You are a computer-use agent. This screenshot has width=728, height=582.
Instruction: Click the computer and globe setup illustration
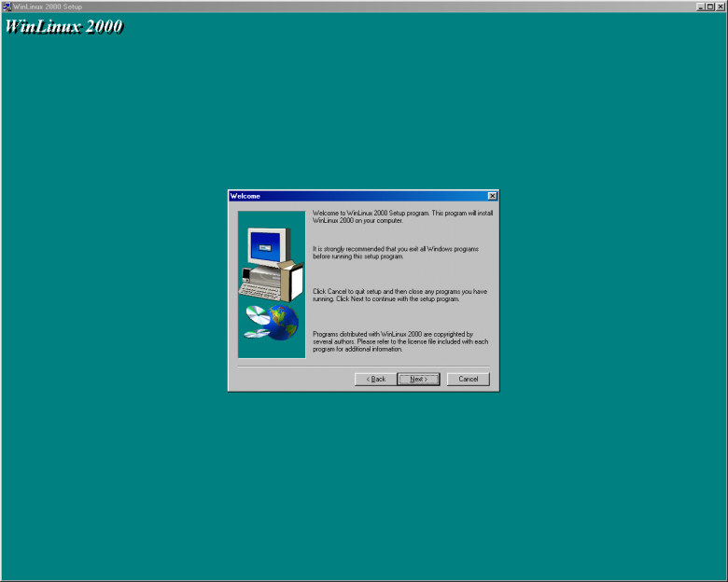272,284
